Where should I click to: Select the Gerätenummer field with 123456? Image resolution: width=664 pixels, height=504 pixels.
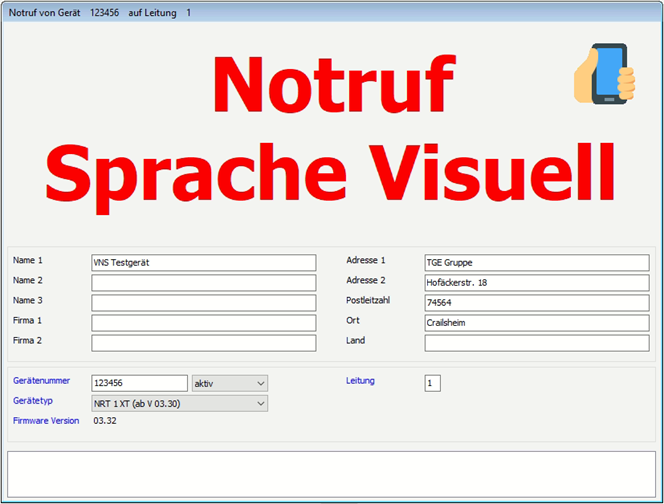(139, 383)
